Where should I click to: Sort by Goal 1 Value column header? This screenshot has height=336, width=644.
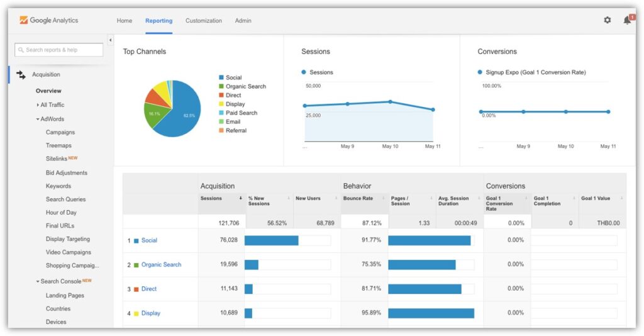pyautogui.click(x=602, y=203)
